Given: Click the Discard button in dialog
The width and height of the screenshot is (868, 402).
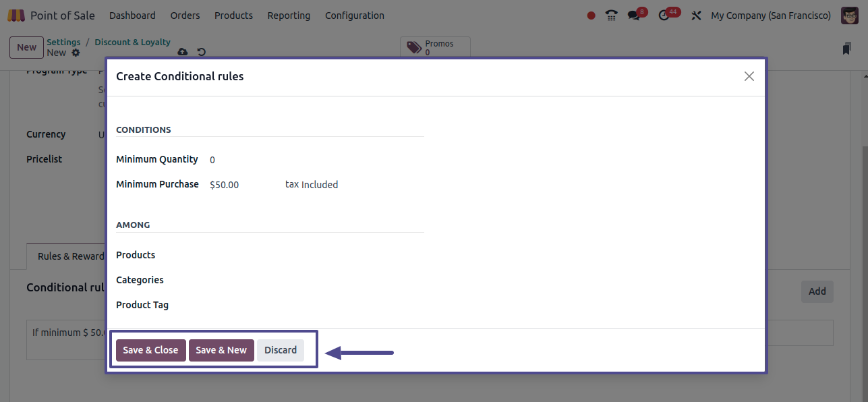Looking at the screenshot, I should [x=281, y=350].
